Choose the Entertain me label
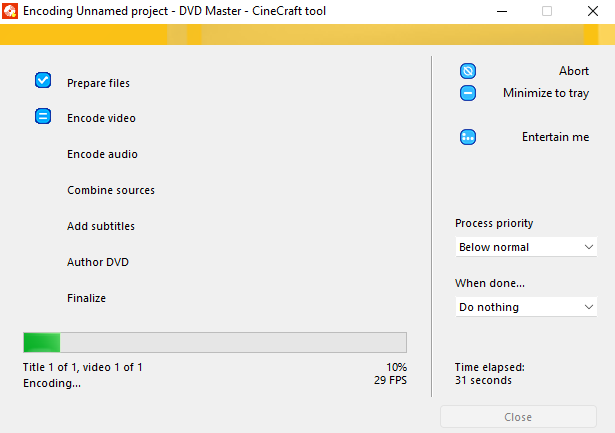The width and height of the screenshot is (615, 433). click(555, 137)
